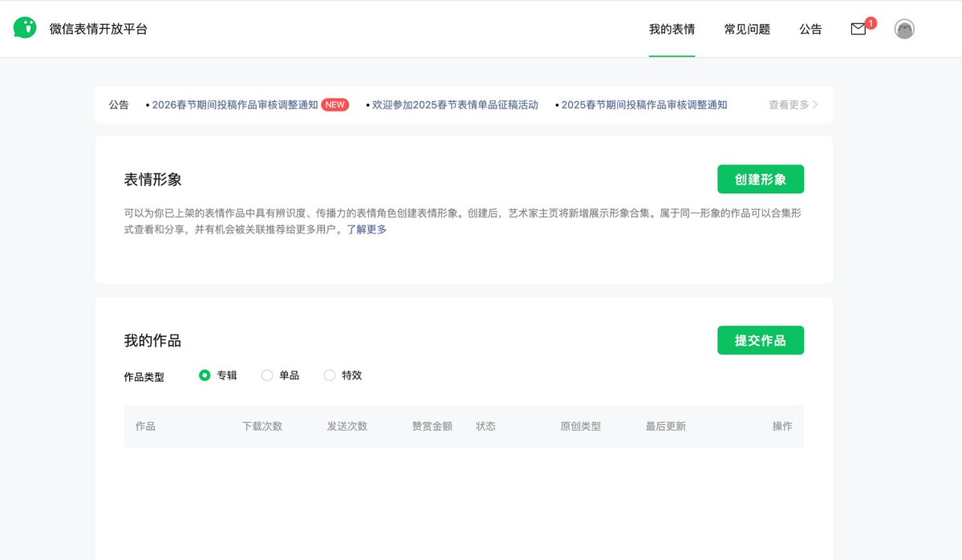Follow the 了解更多 link
Image resolution: width=962 pixels, height=560 pixels.
coord(367,229)
